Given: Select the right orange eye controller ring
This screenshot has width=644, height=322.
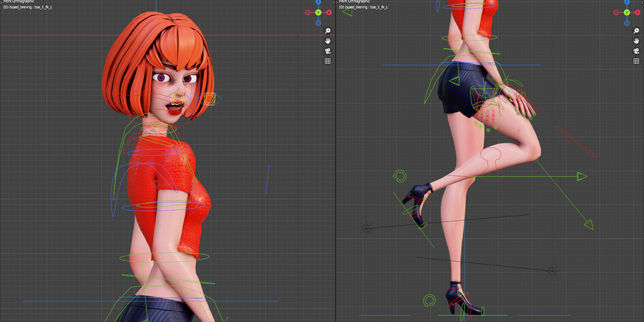Looking at the screenshot, I should pos(210,99).
